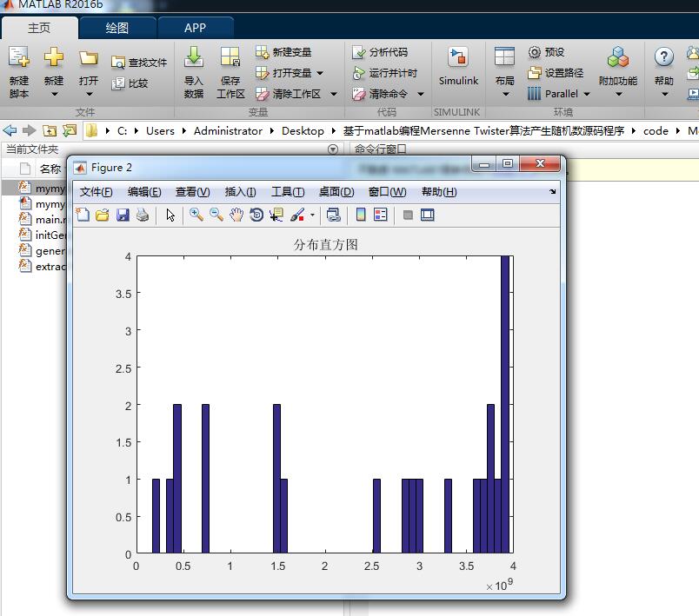Toggle the Rotate 3D tool
Screen dimensions: 699x616
click(256, 215)
